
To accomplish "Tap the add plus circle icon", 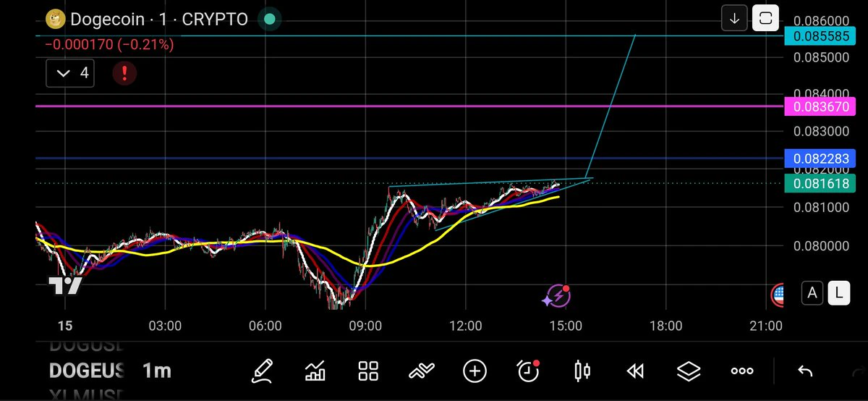I will pos(475,371).
